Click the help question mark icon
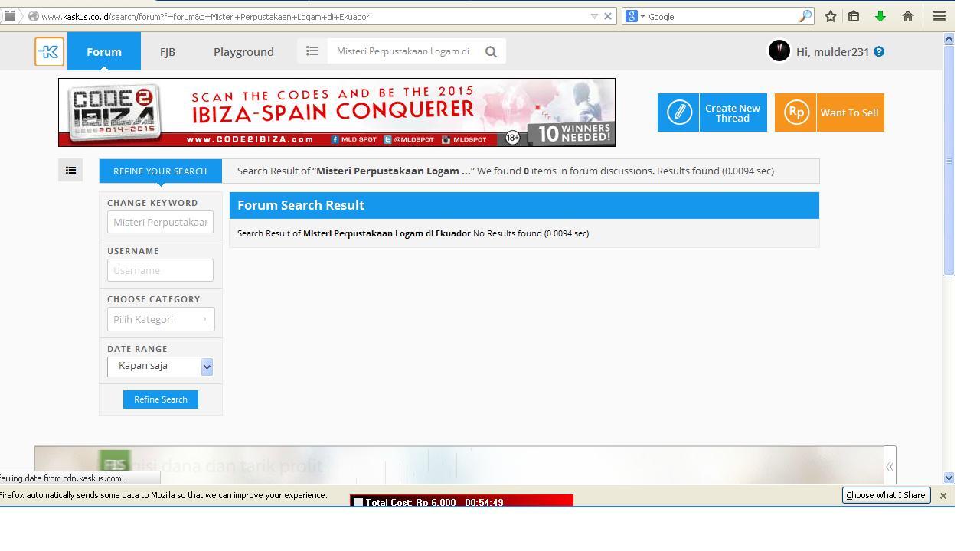Viewport: 980px width, 551px height. [879, 51]
